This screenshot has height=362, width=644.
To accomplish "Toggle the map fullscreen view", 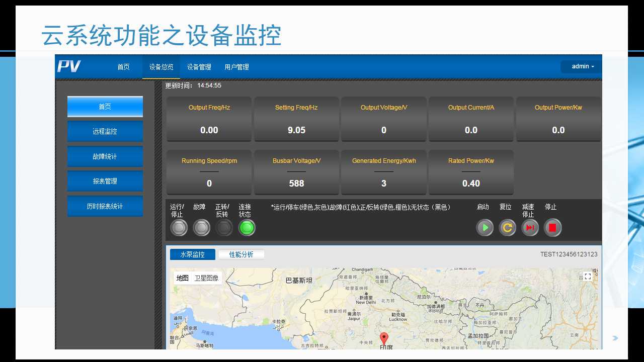I will pyautogui.click(x=587, y=276).
